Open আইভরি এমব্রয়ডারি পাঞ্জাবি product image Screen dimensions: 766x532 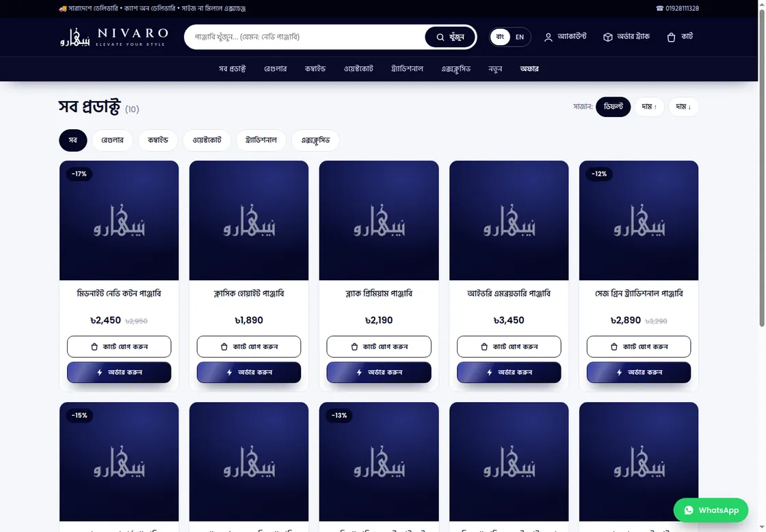tap(509, 220)
